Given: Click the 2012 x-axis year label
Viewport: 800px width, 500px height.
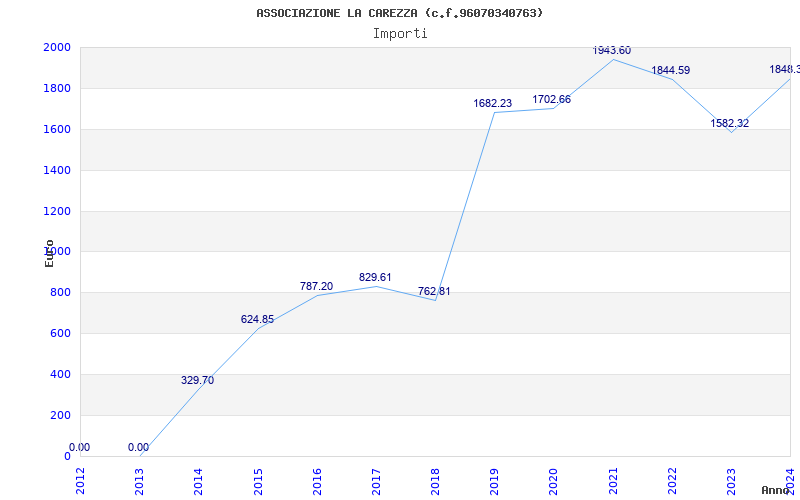Looking at the screenshot, I should tap(80, 481).
